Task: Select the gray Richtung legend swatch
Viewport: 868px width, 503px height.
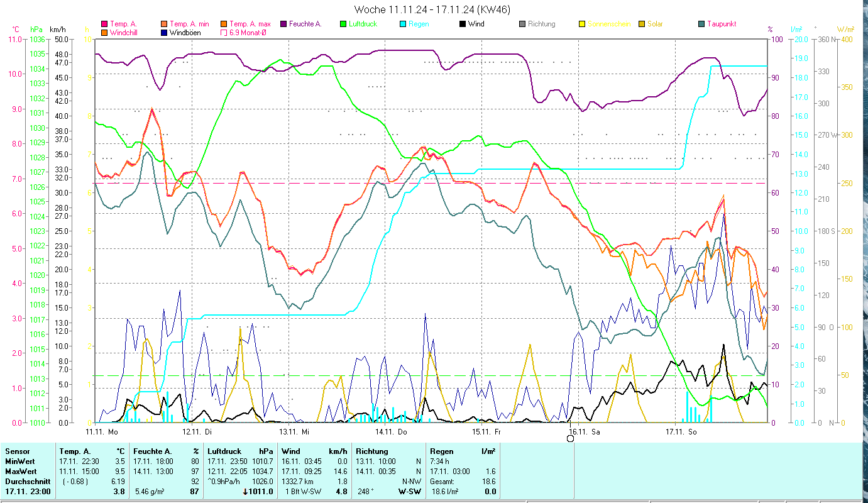Action: [x=522, y=24]
